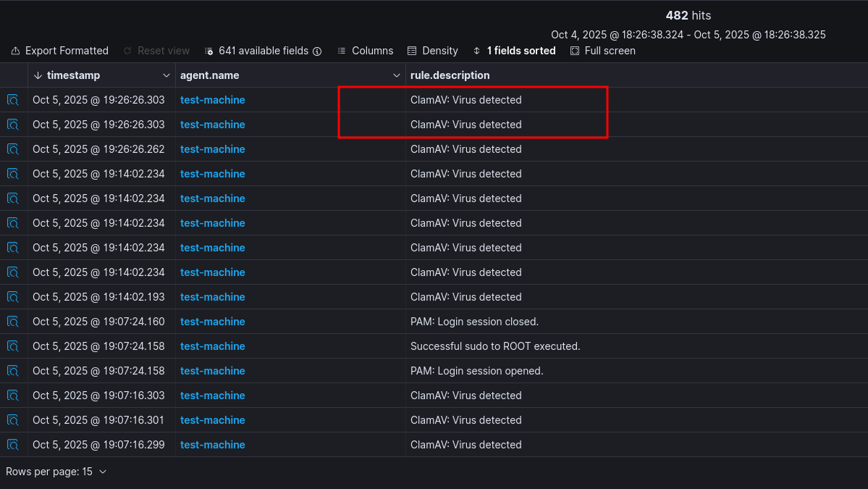Change the Rows per page setting
This screenshot has height=489, width=868.
tap(56, 472)
